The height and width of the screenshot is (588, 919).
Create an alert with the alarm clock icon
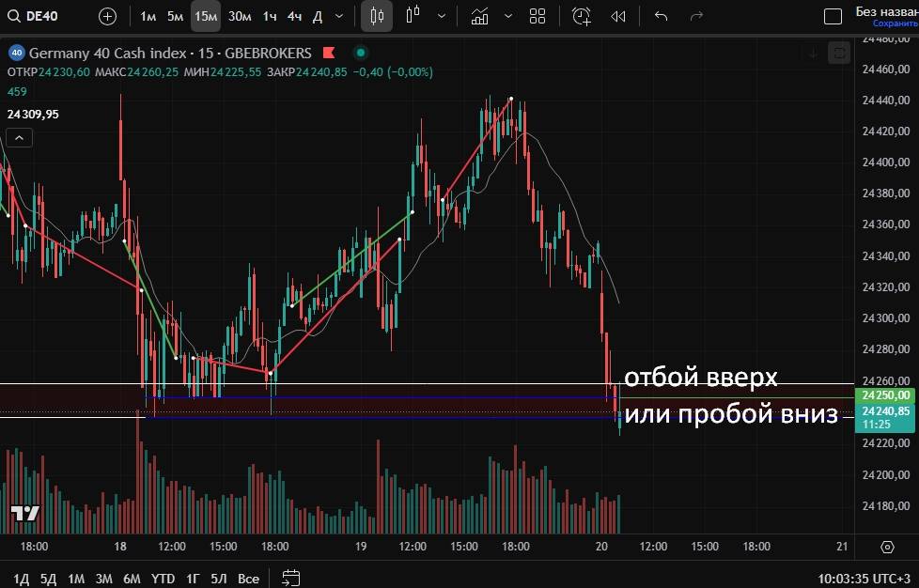click(x=582, y=16)
